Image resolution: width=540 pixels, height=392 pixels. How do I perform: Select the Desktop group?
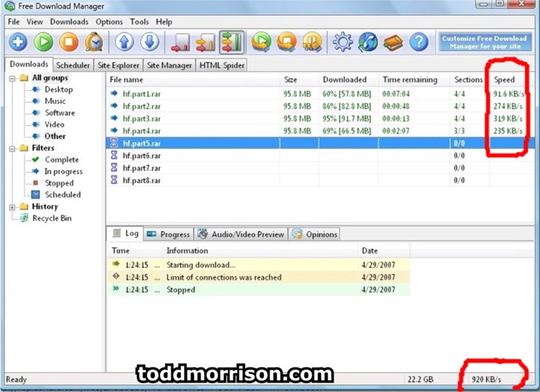58,90
